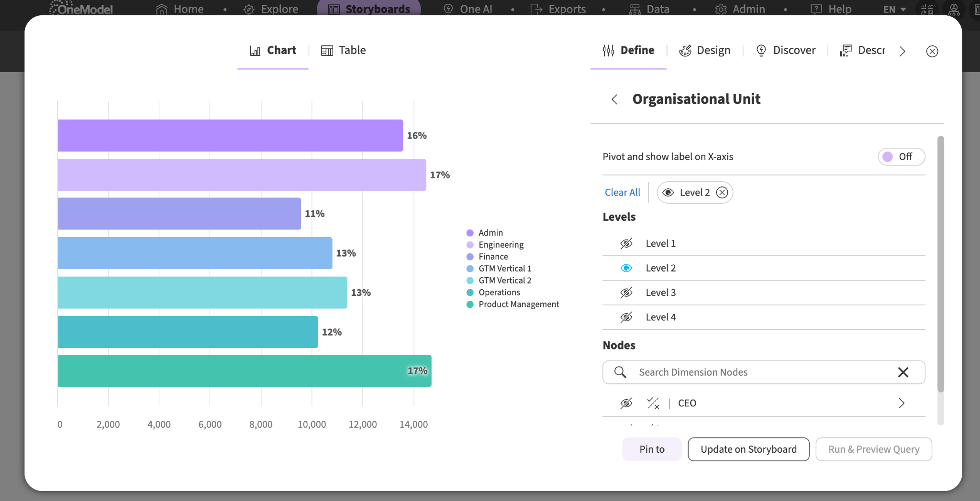This screenshot has width=980, height=501.
Task: Clear the Search Dimension Nodes field using X
Action: coord(903,372)
